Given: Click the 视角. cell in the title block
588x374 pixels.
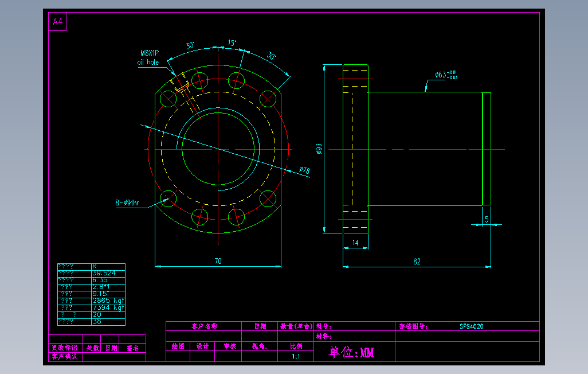Looking at the screenshot, I should 259,346.
